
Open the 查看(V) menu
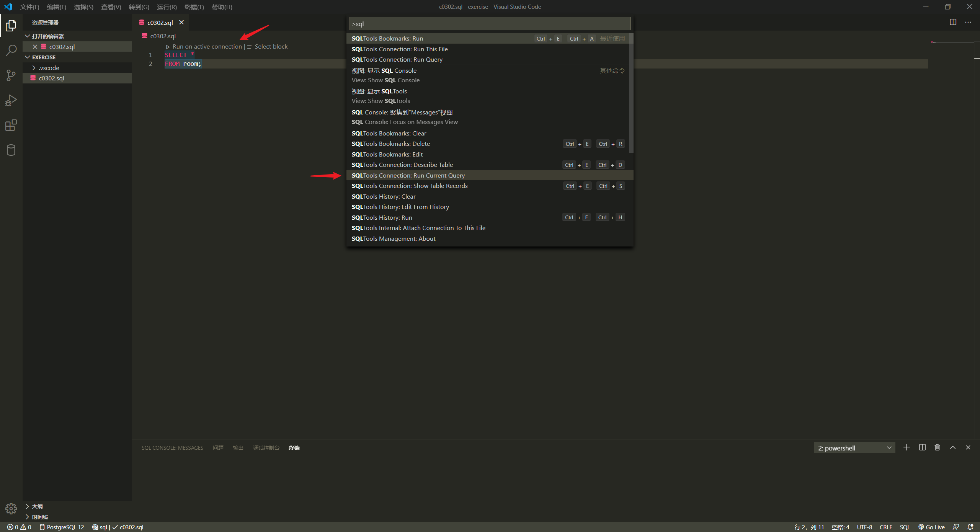[x=111, y=7]
